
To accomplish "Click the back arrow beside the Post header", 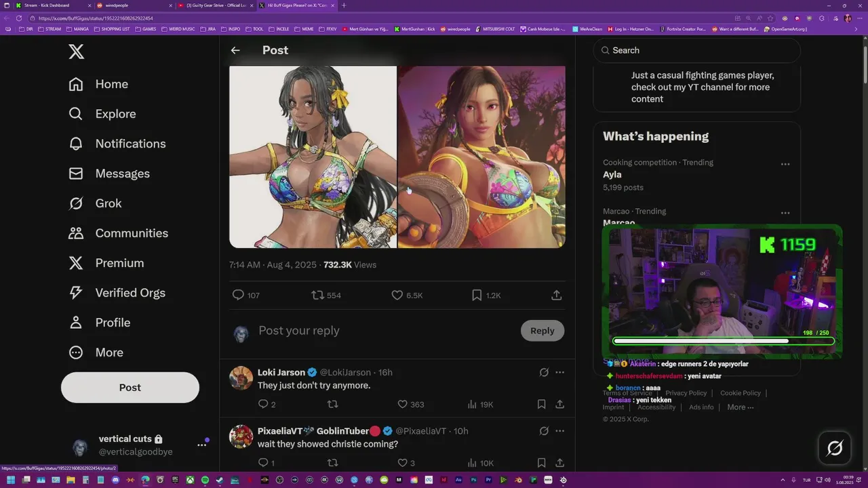I will point(235,50).
